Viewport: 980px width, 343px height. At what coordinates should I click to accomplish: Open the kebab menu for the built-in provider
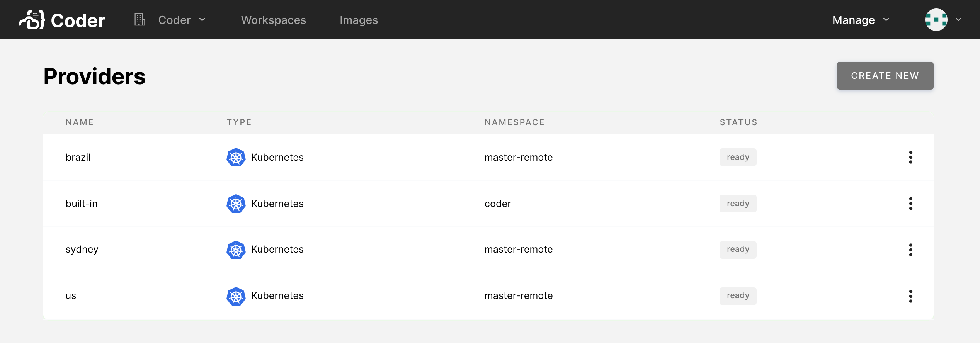911,204
